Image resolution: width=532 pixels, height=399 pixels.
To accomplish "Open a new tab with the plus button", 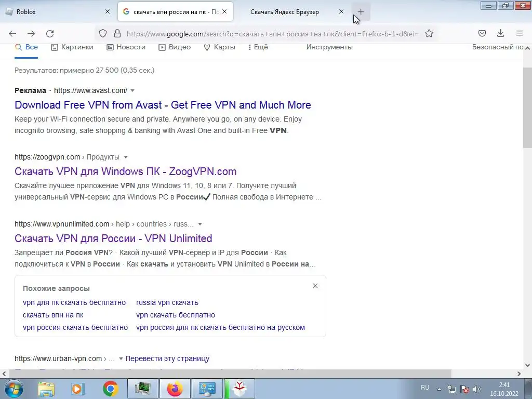I will 361,12.
